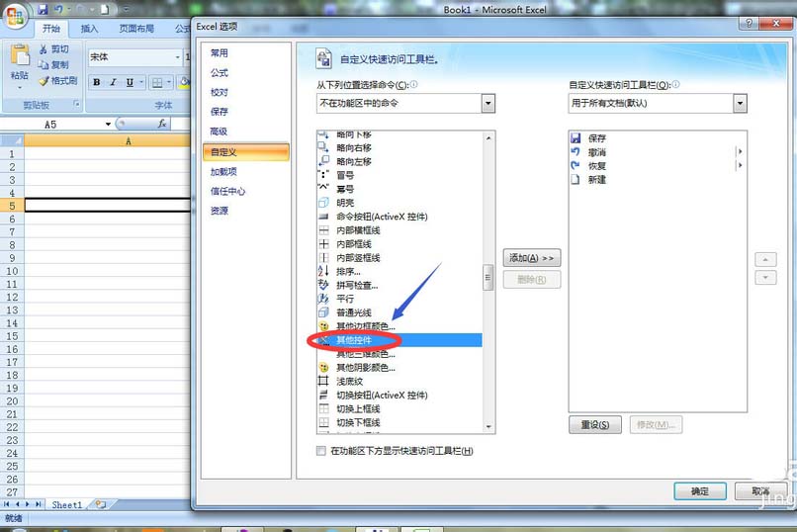
Task: Click the Format Painter (格式刷) icon
Action: [44, 80]
